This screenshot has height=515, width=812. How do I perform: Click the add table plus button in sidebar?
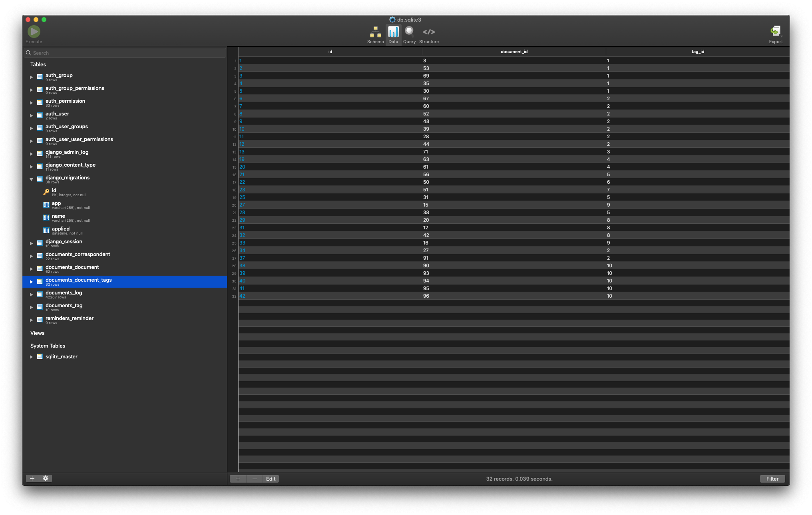[32, 478]
